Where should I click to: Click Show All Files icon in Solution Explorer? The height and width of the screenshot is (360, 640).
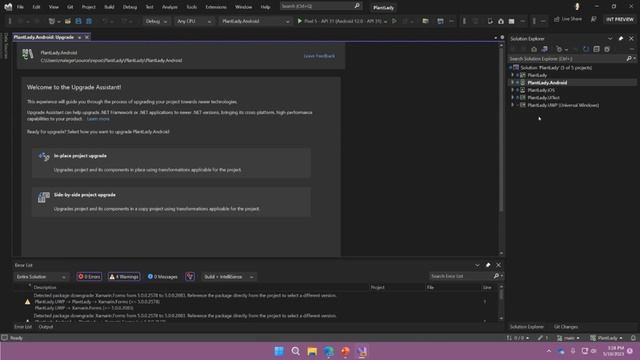pyautogui.click(x=607, y=49)
